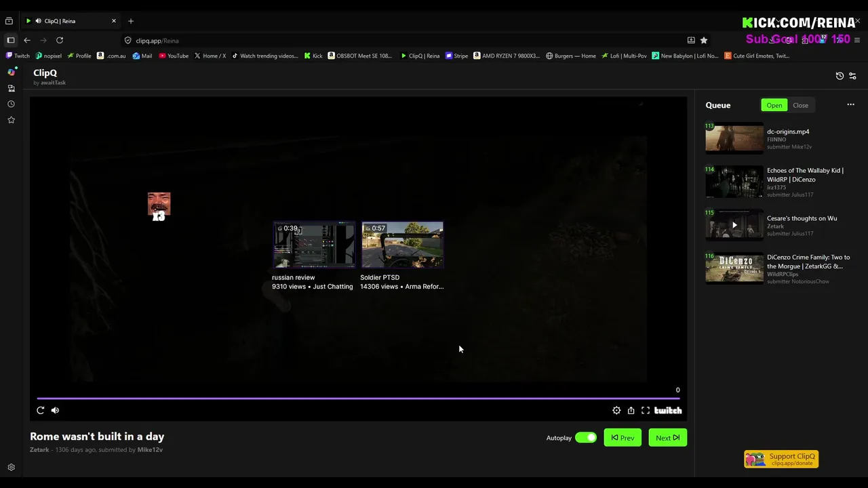Click the Support ClipQ donate button
This screenshot has width=868, height=488.
click(x=781, y=459)
